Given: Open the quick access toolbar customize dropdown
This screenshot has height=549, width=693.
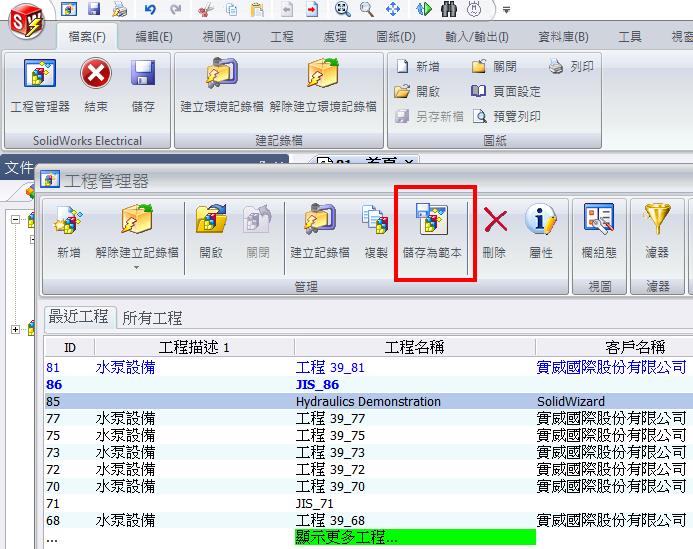Looking at the screenshot, I should [x=506, y=10].
